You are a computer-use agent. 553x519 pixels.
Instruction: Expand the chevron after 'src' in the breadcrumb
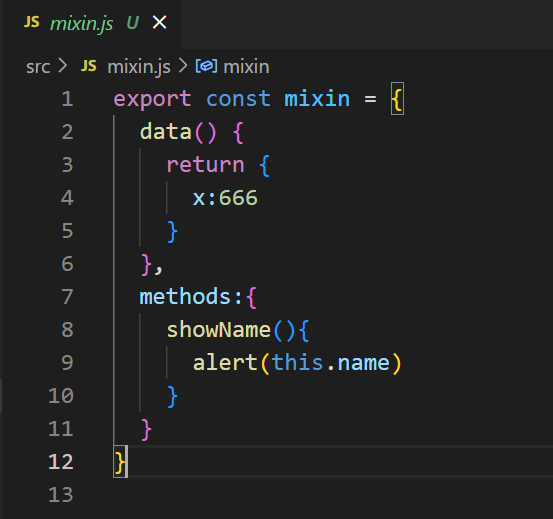click(63, 66)
